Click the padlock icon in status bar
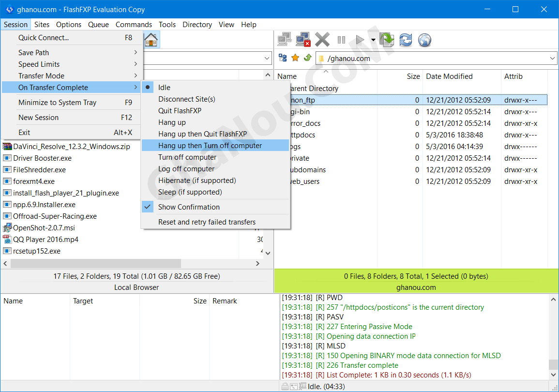 [285, 386]
